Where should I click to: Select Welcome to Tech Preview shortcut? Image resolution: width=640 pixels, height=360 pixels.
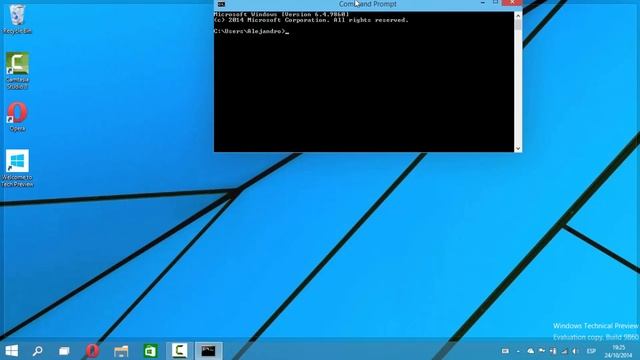(17, 168)
